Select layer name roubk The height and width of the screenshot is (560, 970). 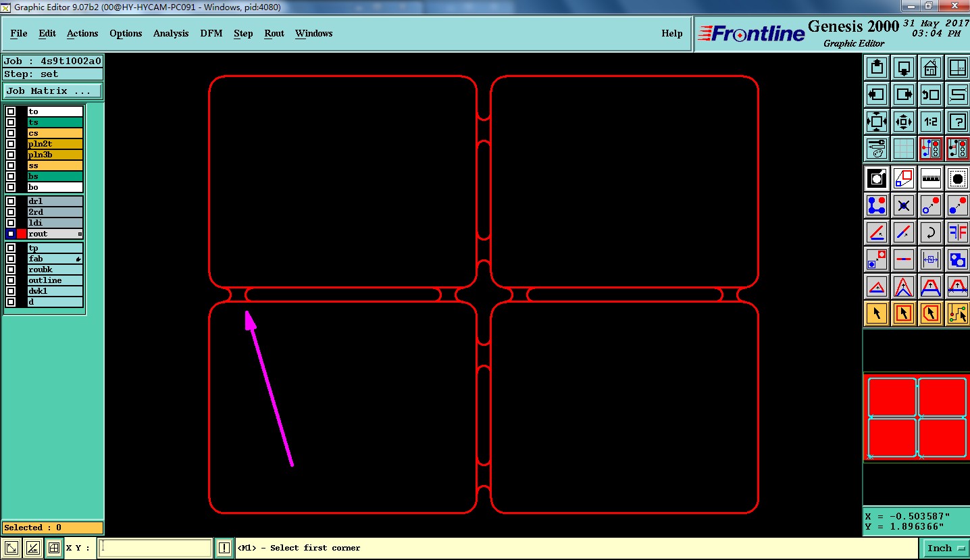tap(55, 270)
